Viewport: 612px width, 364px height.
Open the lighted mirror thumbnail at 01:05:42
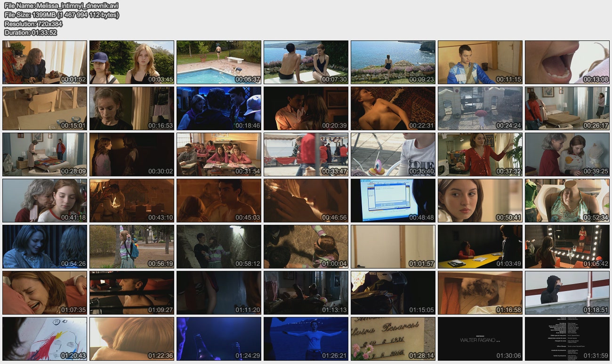click(x=567, y=246)
